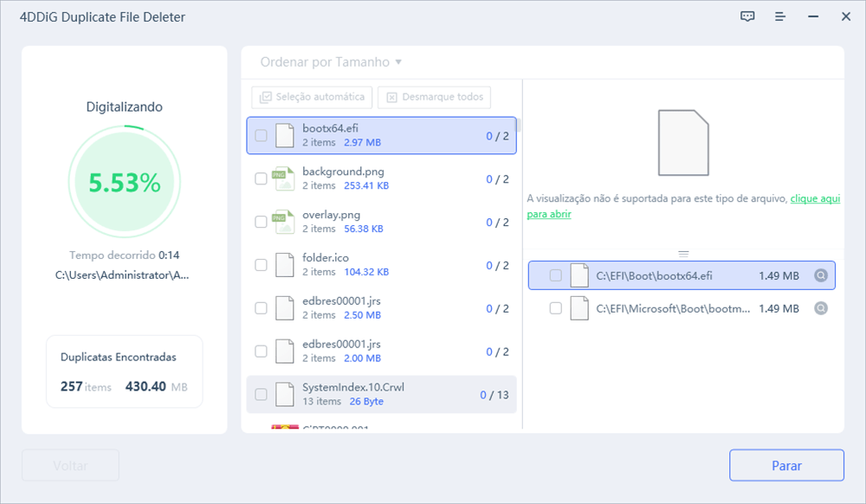The width and height of the screenshot is (866, 504).
Task: Click file icon of C:\EFI\Boot\bootx64.efi row
Action: coord(578,275)
